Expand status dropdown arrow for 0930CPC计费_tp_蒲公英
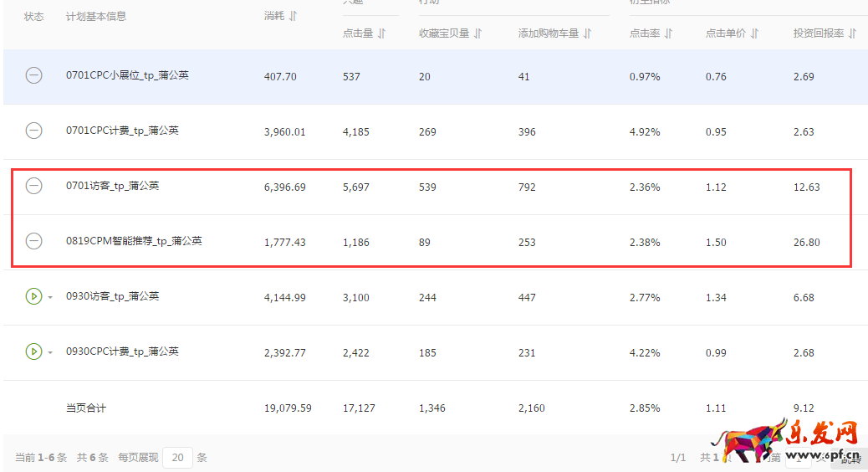Screen dimensions: 868x472 [x=49, y=352]
